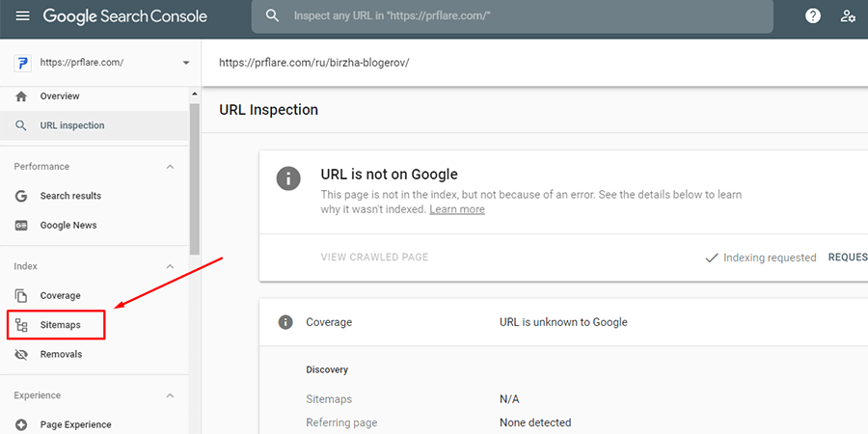Click the https://prflare.com/ property name
The height and width of the screenshot is (434, 868).
pos(82,63)
